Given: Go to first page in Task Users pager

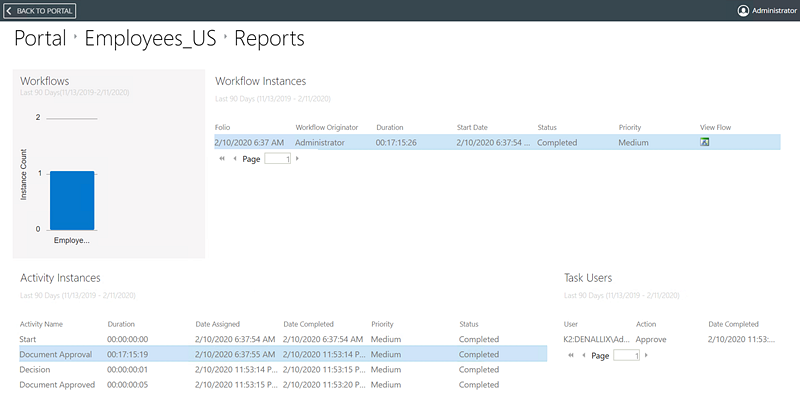Looking at the screenshot, I should pos(571,355).
